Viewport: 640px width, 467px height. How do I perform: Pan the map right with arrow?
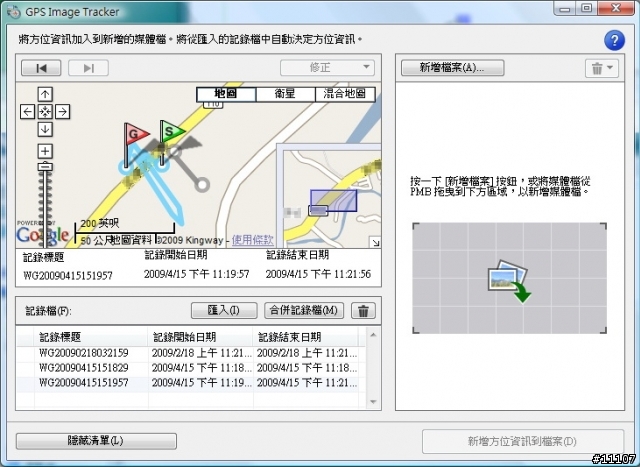pos(62,111)
